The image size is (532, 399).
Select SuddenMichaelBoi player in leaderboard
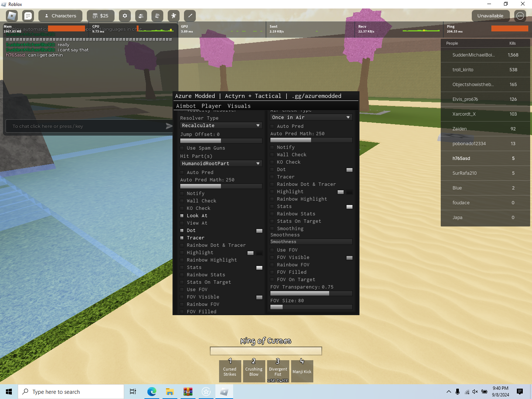[485, 55]
